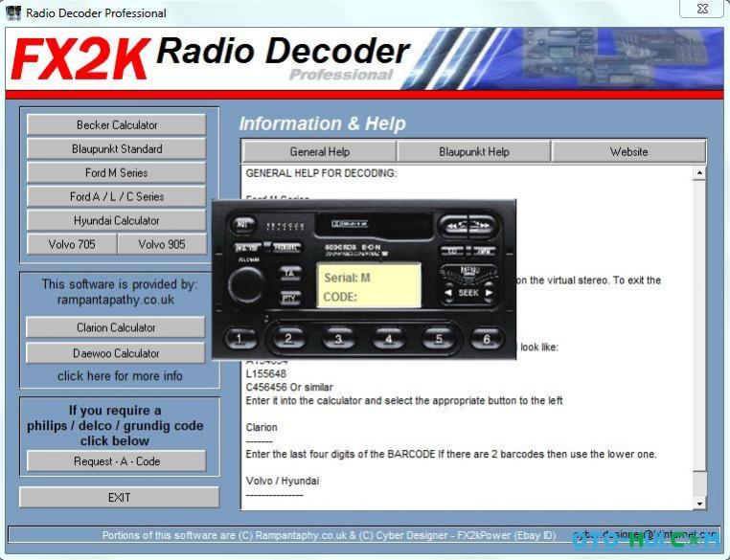The width and height of the screenshot is (730, 560).
Task: Open the Hyundai Calculator
Action: click(116, 220)
